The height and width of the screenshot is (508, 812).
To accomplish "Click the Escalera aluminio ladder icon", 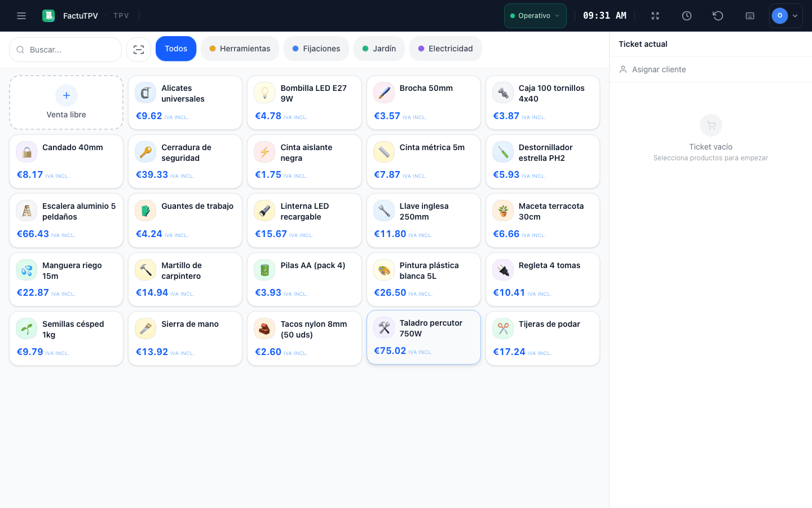I will [27, 211].
